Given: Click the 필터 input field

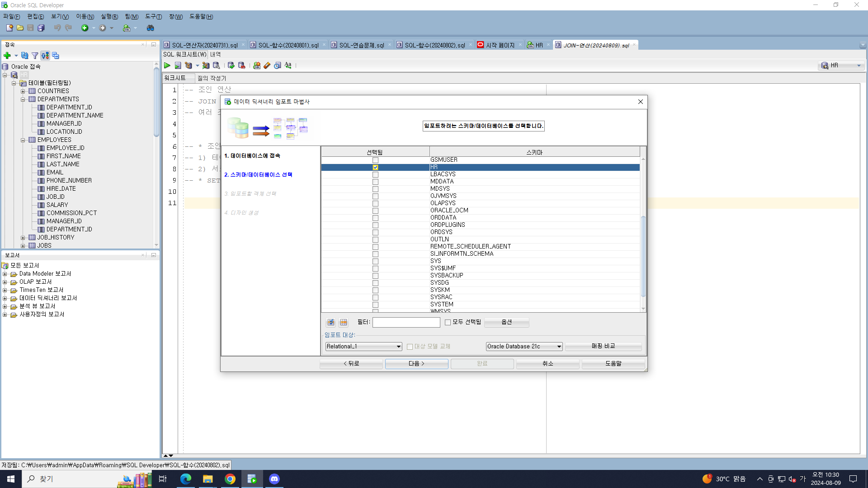Looking at the screenshot, I should pos(406,322).
